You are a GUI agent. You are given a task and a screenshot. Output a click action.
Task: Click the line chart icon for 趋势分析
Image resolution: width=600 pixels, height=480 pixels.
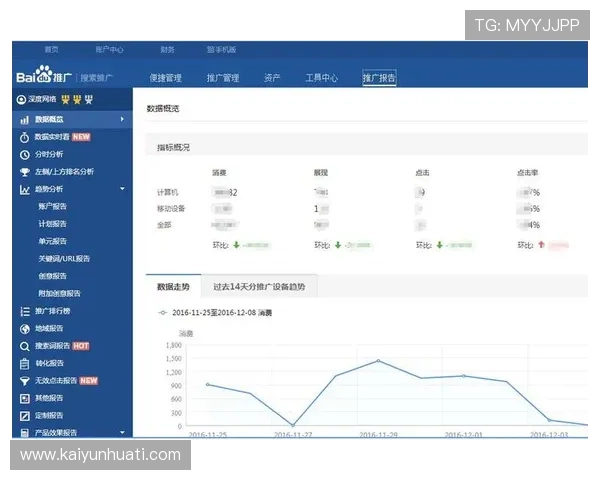click(24, 189)
